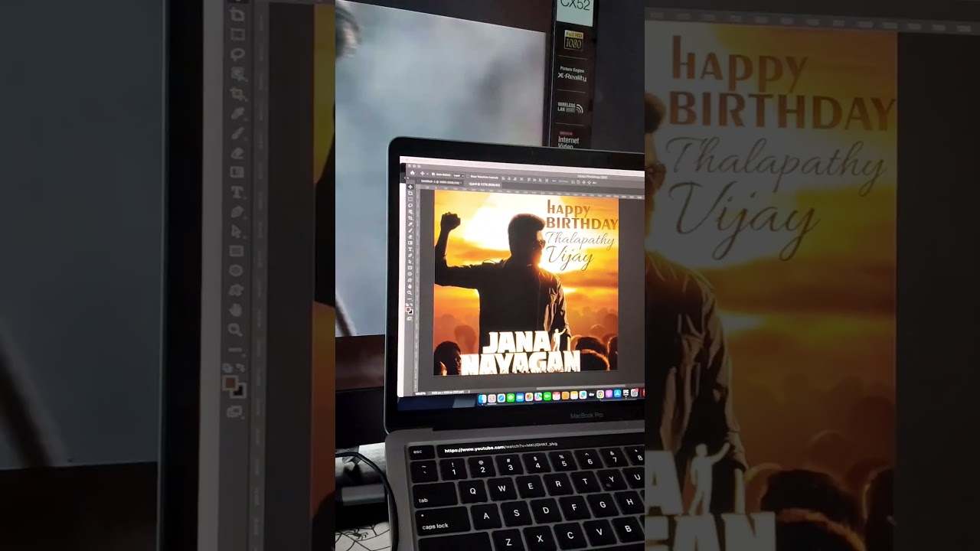Viewport: 980px width, 551px height.
Task: Open the Move tool preset picker arrow
Action: [427, 174]
